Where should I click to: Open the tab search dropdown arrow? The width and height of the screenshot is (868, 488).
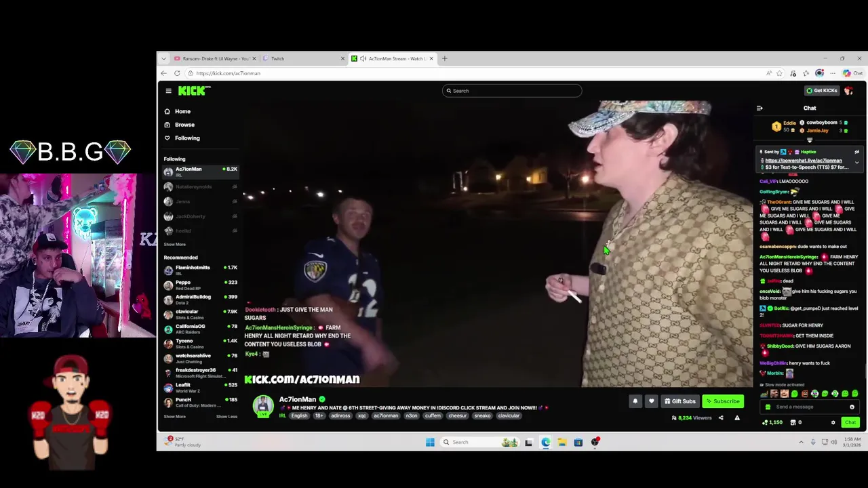(163, 58)
